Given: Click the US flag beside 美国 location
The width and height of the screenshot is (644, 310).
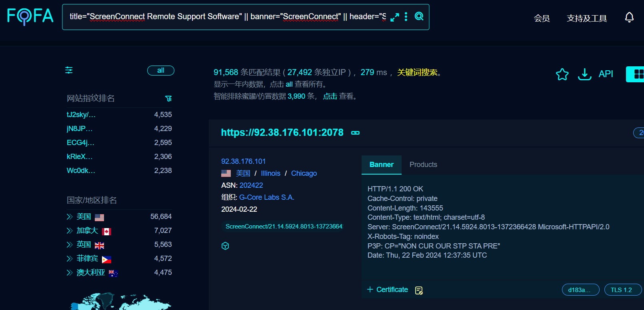Looking at the screenshot, I should click(x=226, y=173).
